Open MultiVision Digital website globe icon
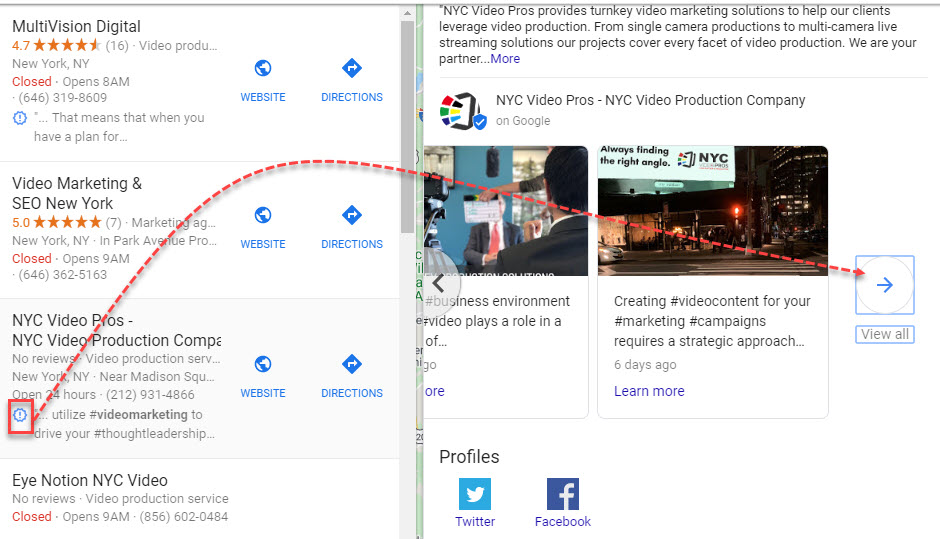This screenshot has width=940, height=539. (x=263, y=68)
